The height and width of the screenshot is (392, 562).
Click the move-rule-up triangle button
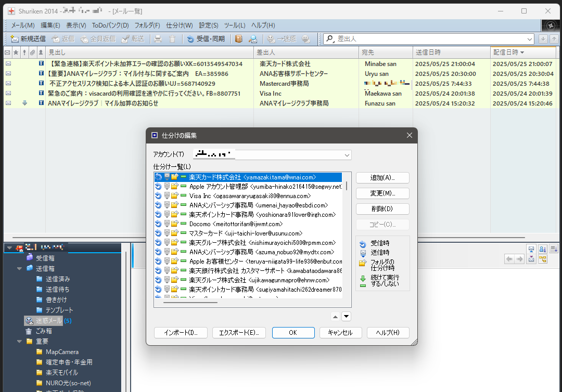click(x=336, y=317)
